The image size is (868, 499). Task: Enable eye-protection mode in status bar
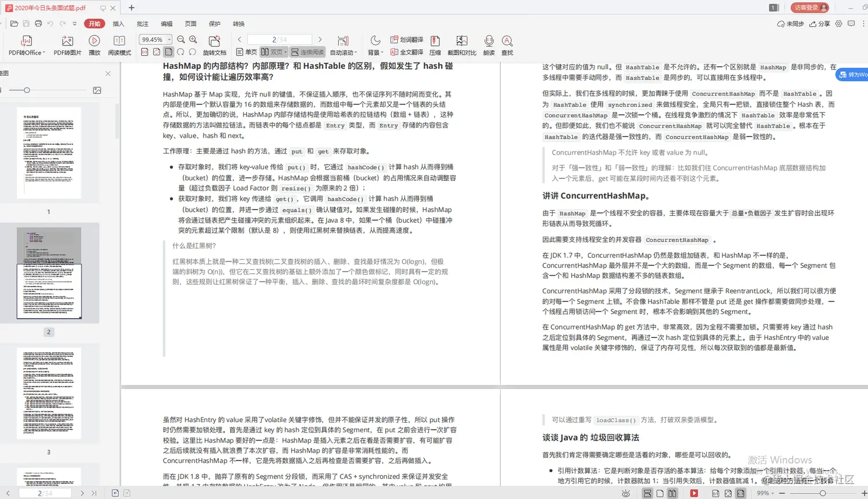tap(626, 493)
